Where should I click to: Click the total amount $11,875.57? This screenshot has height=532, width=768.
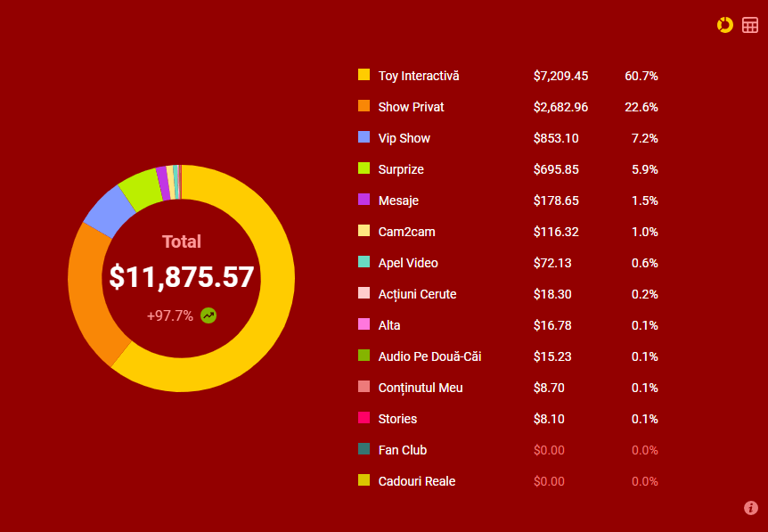(x=182, y=277)
